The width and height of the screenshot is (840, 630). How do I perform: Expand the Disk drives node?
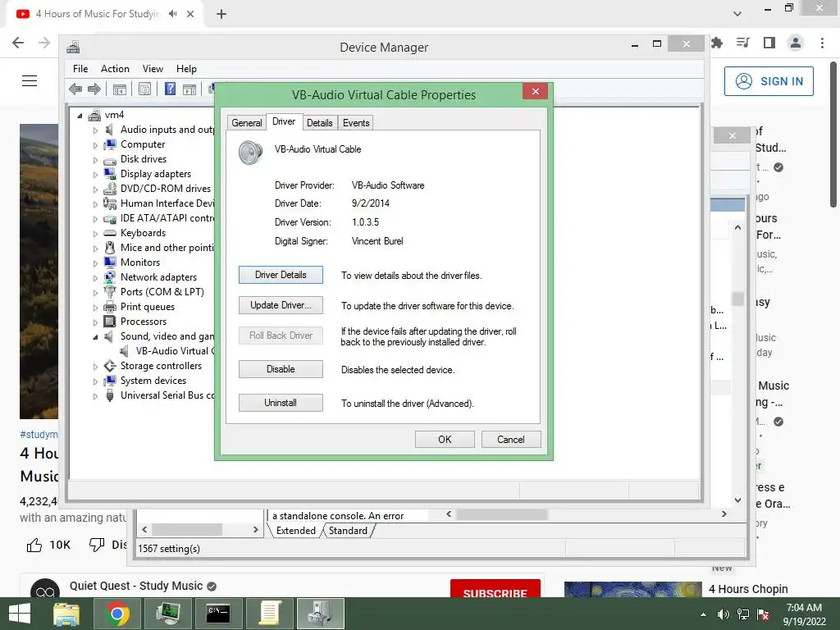(x=95, y=160)
